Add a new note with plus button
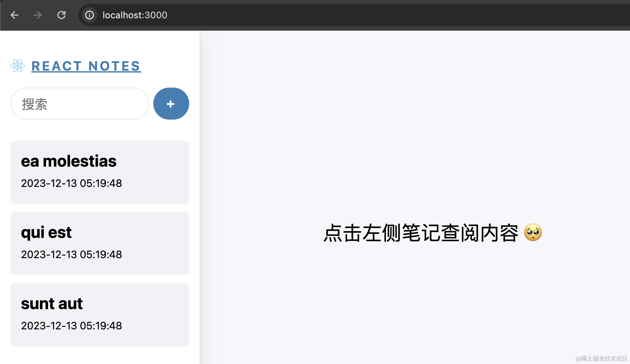The image size is (630, 364). pos(171,104)
